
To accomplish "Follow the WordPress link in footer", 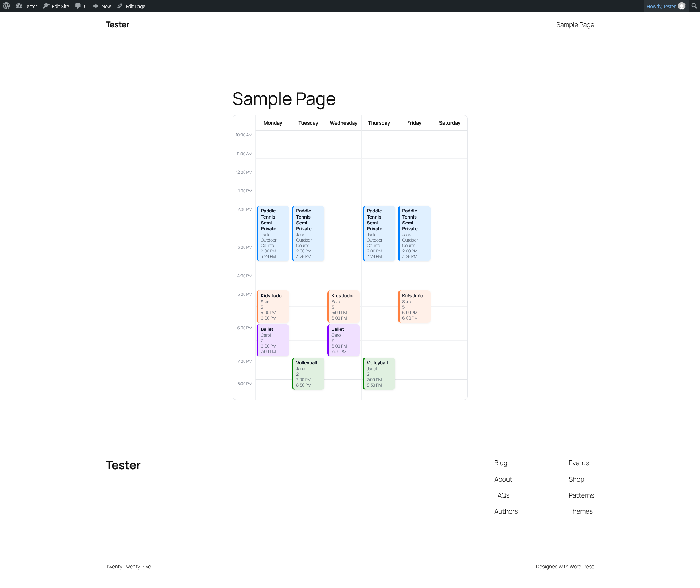I will coord(582,567).
